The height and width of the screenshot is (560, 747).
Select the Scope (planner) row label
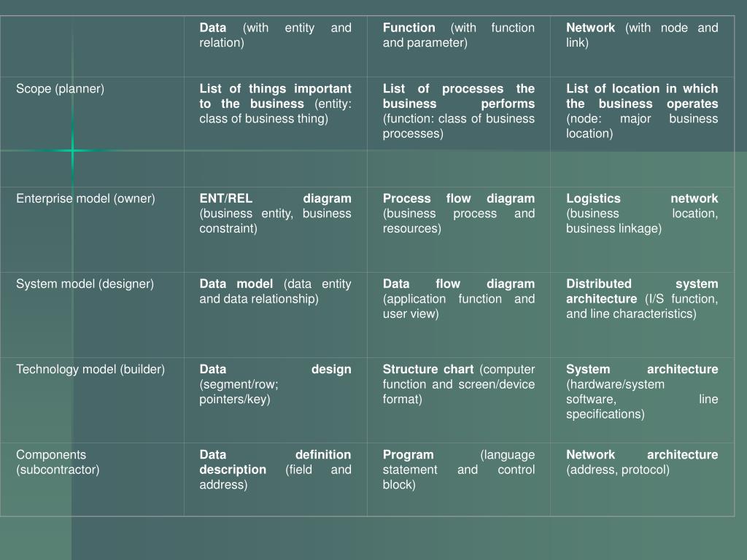(60, 88)
